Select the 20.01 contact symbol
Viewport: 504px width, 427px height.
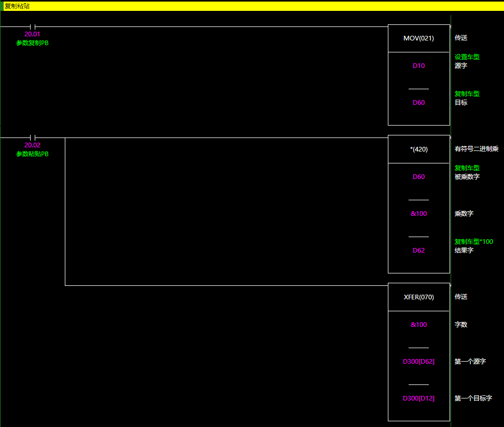point(32,26)
